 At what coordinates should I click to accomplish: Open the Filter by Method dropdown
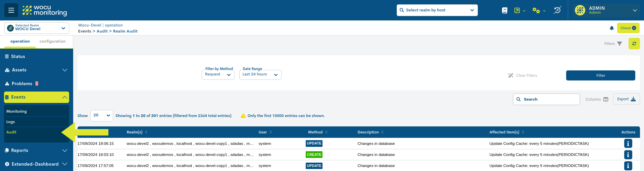[x=218, y=74]
